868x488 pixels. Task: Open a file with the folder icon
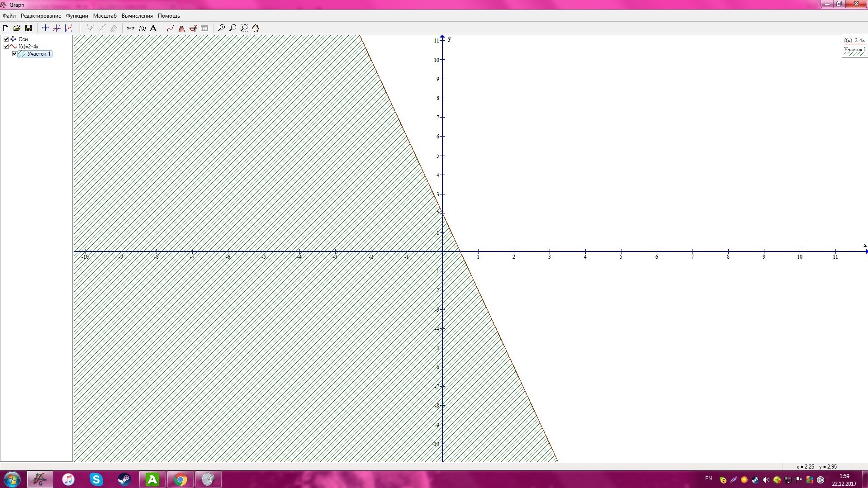click(17, 28)
